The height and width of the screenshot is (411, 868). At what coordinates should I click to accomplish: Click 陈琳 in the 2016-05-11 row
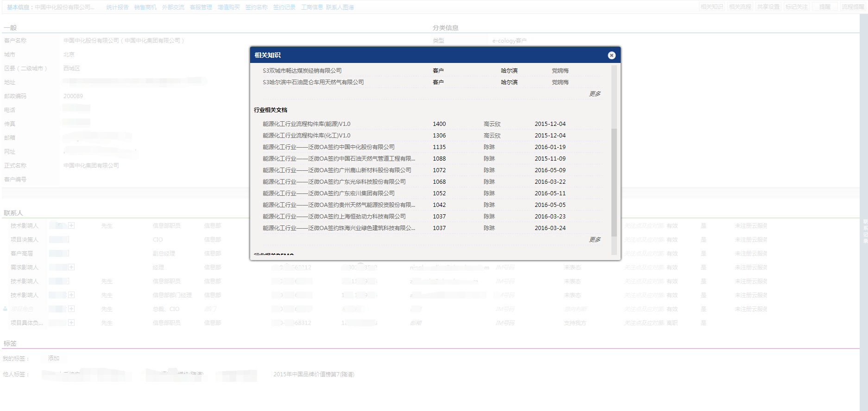coord(489,193)
